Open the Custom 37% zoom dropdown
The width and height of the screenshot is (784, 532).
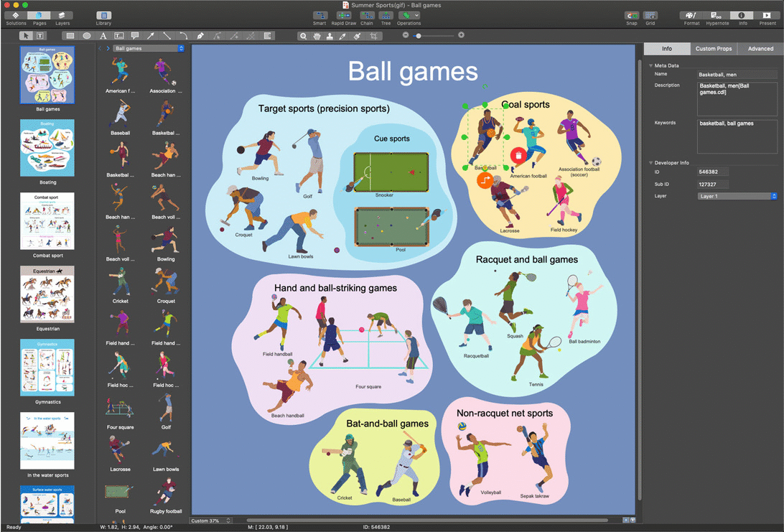210,521
